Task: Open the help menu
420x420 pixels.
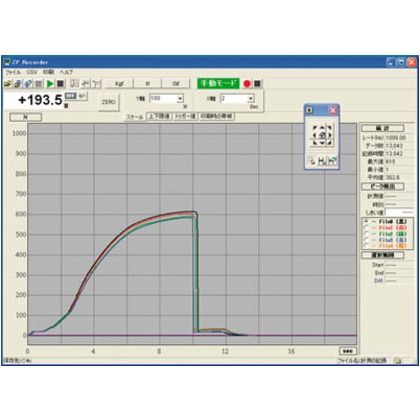Action: (x=66, y=72)
